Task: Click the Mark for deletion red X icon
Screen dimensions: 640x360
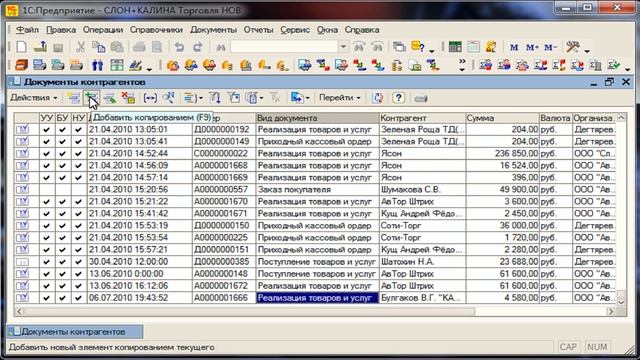Action: pyautogui.click(x=128, y=98)
